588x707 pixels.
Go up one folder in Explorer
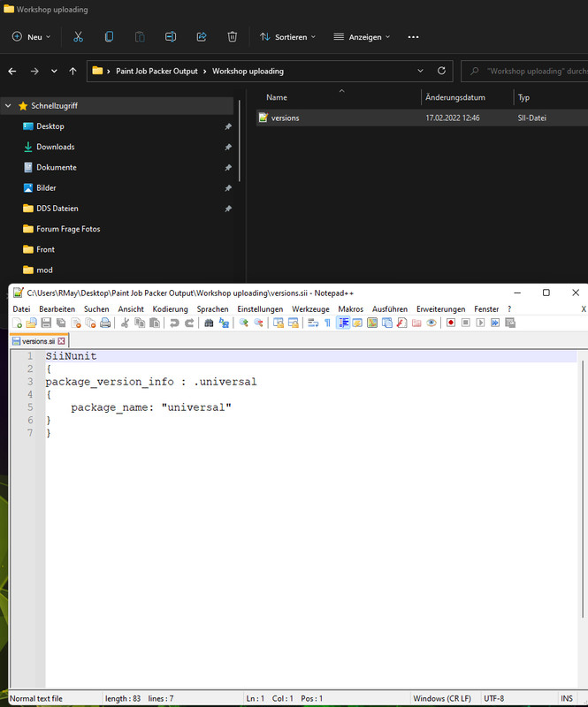pyautogui.click(x=73, y=72)
